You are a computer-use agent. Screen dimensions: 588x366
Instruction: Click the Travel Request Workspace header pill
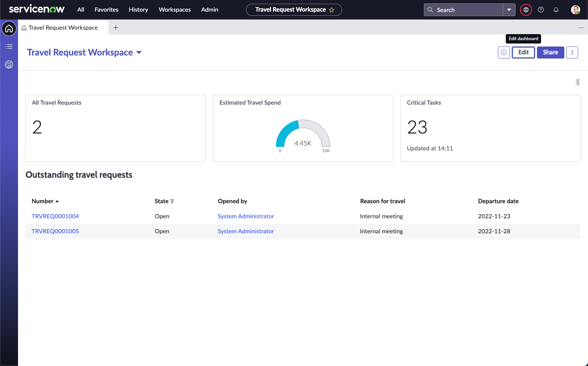coord(294,10)
